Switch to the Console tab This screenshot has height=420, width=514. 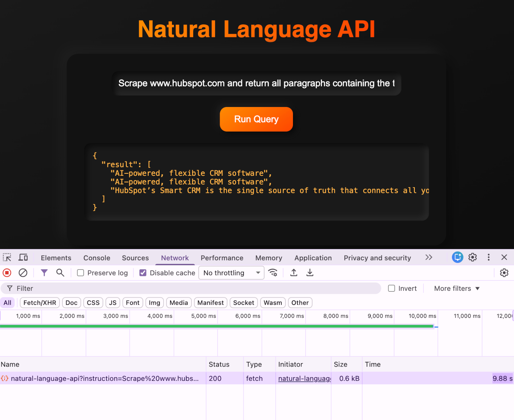(96, 257)
